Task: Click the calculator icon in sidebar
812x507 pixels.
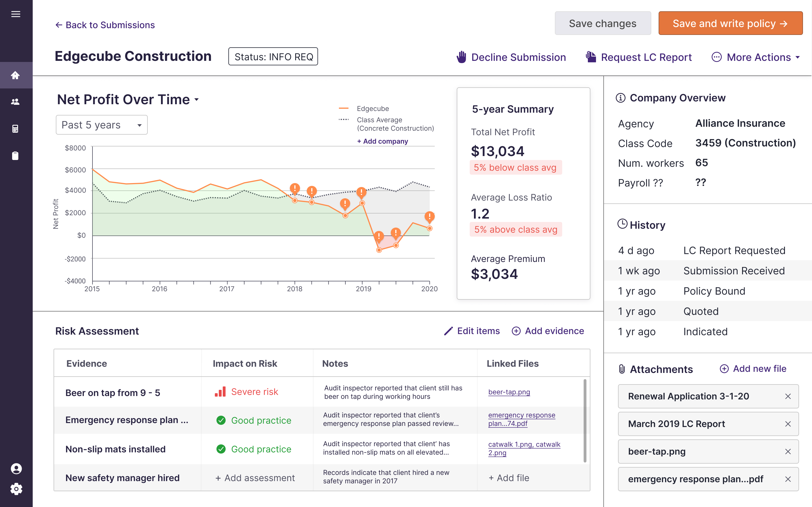Action: point(16,129)
